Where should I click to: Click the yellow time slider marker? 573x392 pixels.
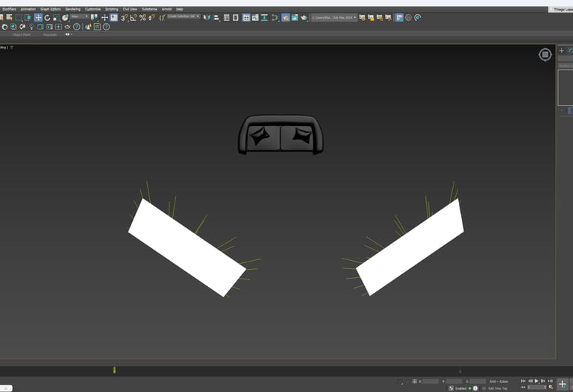[114, 370]
